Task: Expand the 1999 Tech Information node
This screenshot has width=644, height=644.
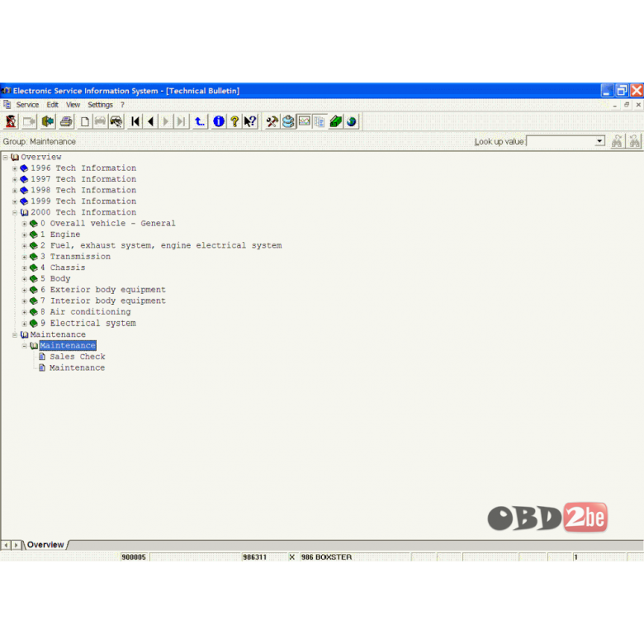Action: coord(15,201)
